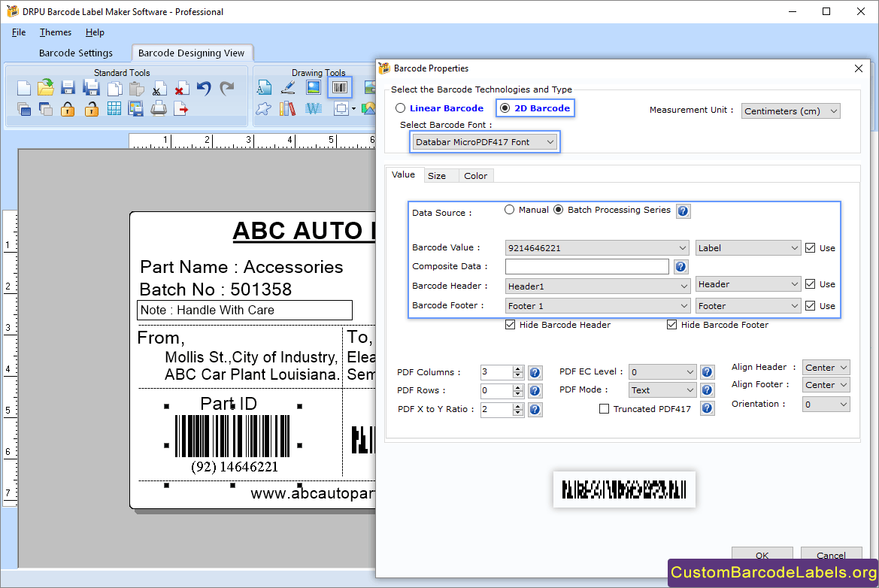The image size is (879, 588).
Task: Copy the selection with Copy icon
Action: click(114, 89)
